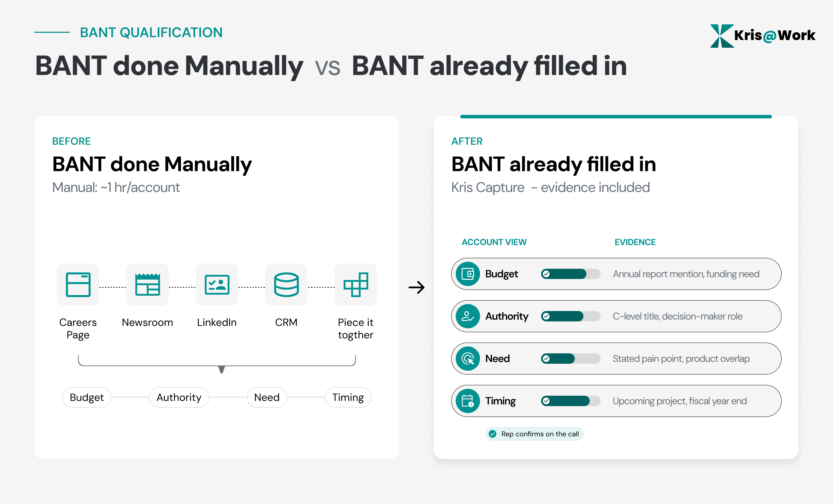Image resolution: width=833 pixels, height=504 pixels.
Task: Click "C-level title, decision-maker role" text
Action: pyautogui.click(x=678, y=316)
